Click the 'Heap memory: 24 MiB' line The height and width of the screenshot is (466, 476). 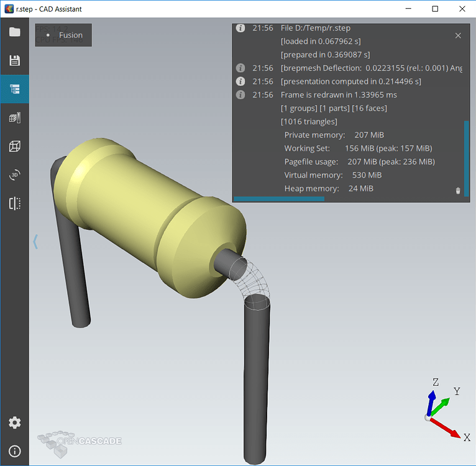click(329, 188)
